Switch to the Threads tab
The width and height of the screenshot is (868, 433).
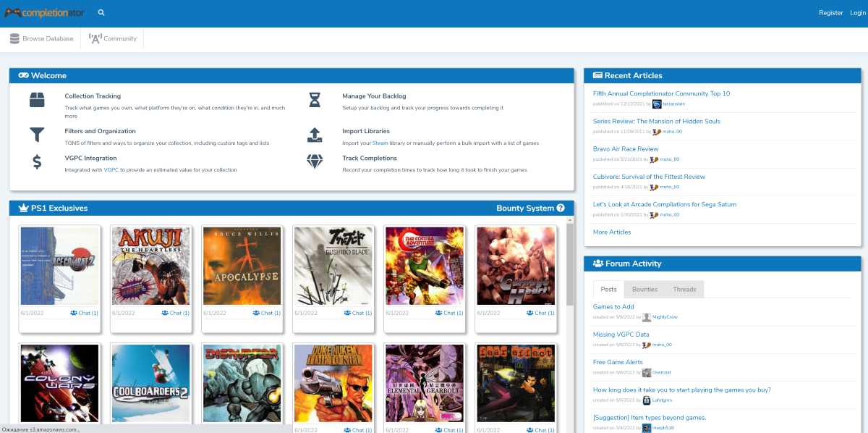(x=684, y=290)
